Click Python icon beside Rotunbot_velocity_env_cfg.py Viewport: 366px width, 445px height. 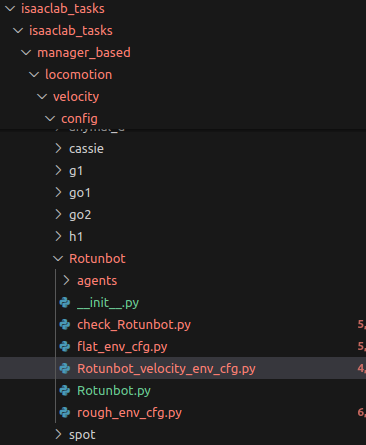pos(65,369)
